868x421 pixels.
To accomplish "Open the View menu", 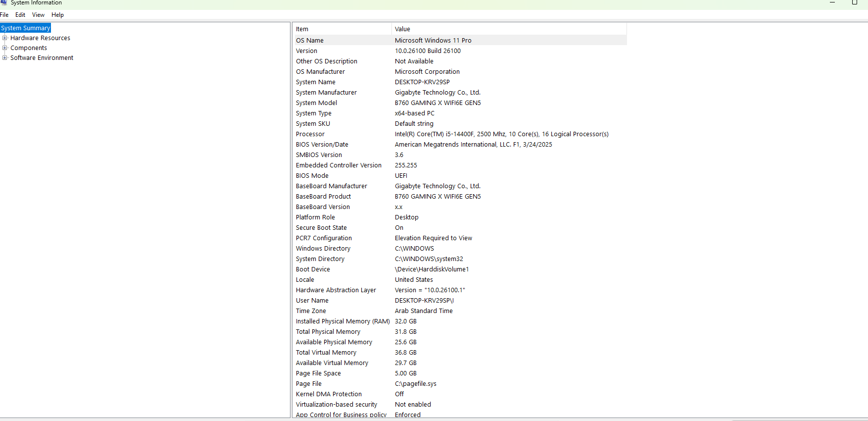I will click(x=39, y=15).
